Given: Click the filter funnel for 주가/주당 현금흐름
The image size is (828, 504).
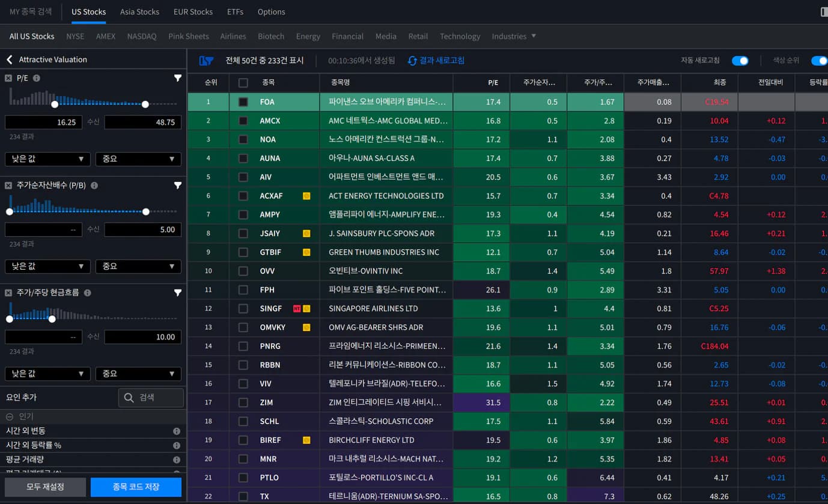Looking at the screenshot, I should point(178,293).
